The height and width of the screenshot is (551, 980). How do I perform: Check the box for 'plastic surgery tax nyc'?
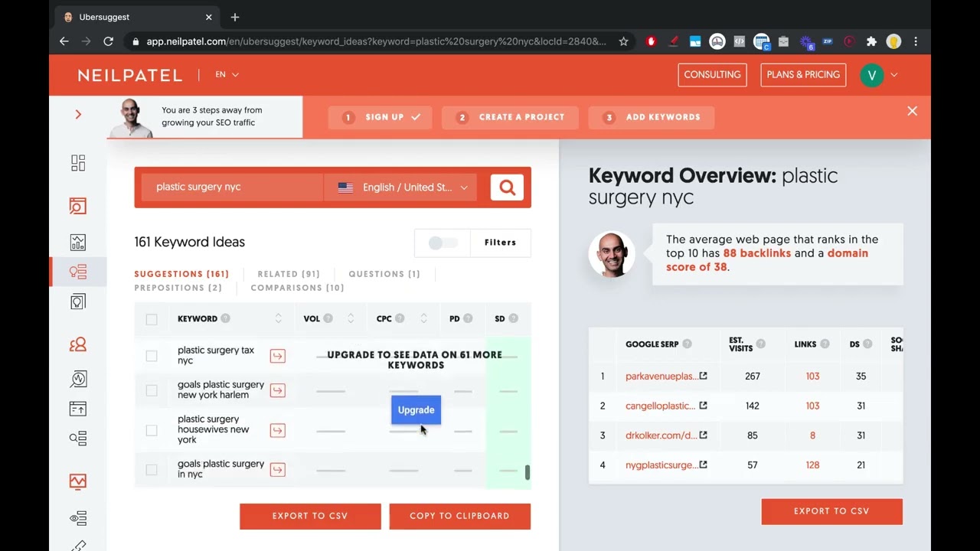click(152, 356)
